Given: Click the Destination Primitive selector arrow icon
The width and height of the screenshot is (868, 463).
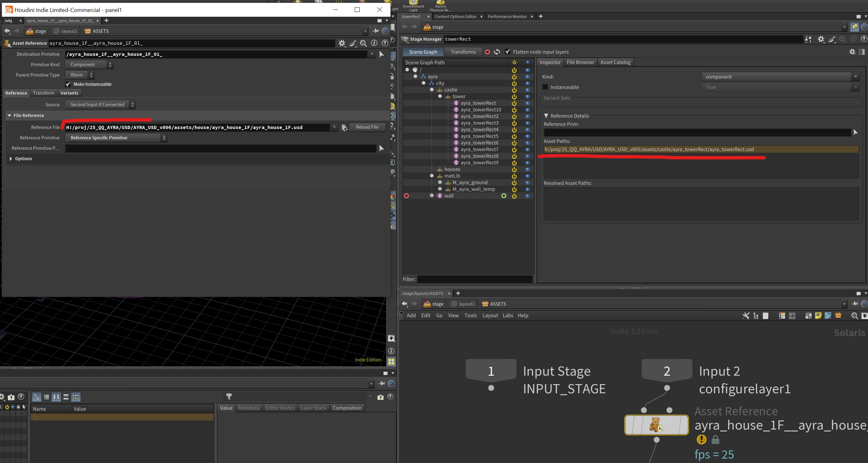Looking at the screenshot, I should click(x=381, y=54).
